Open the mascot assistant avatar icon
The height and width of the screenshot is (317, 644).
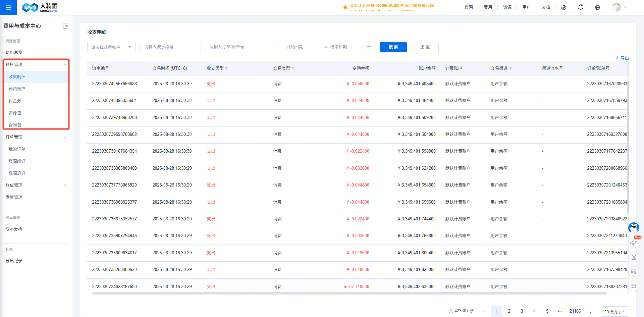634,228
